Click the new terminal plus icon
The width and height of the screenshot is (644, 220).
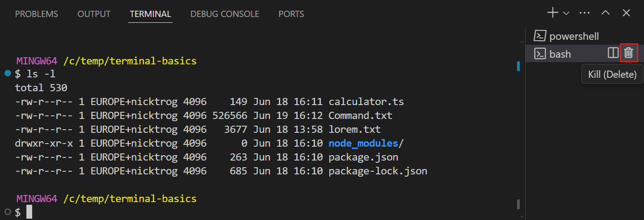[553, 13]
